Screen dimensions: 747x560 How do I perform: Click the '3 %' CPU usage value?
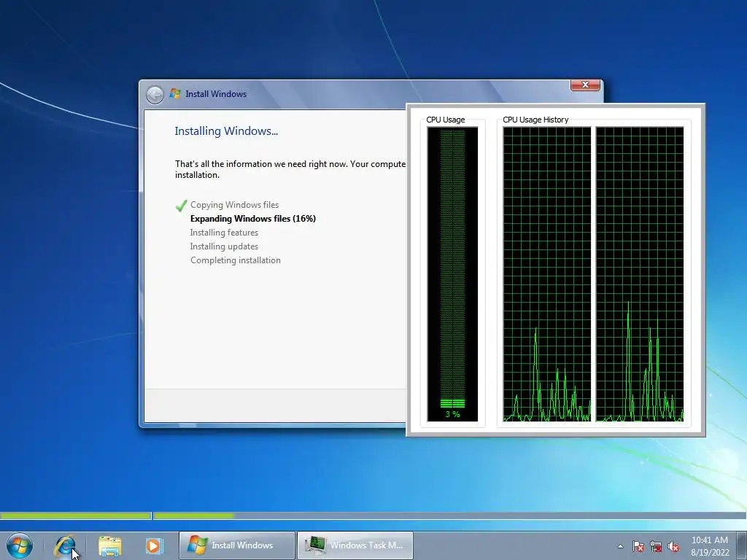tap(452, 414)
